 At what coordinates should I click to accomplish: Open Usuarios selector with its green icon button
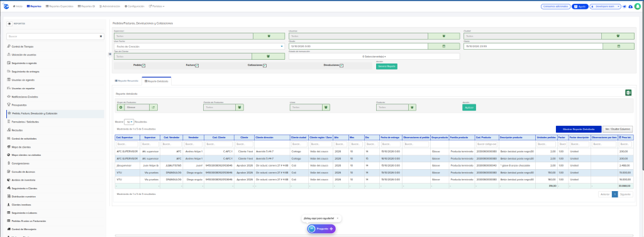point(443,36)
